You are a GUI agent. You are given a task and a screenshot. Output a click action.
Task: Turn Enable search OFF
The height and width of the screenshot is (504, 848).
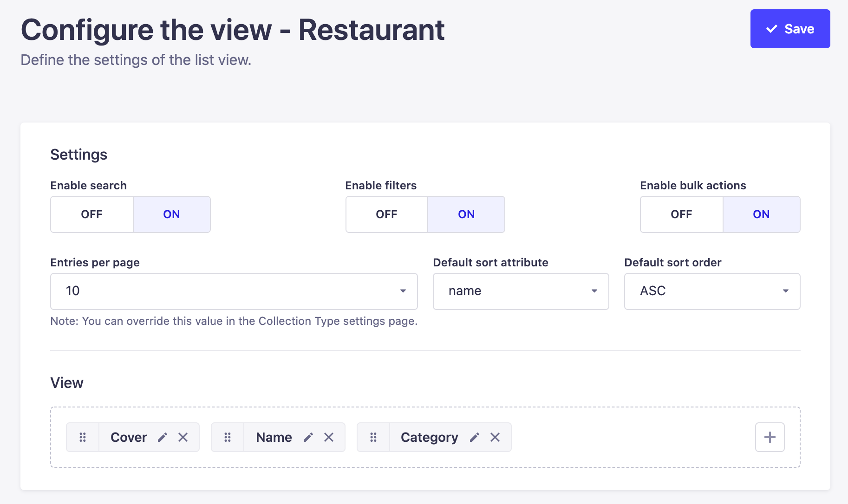(x=91, y=214)
